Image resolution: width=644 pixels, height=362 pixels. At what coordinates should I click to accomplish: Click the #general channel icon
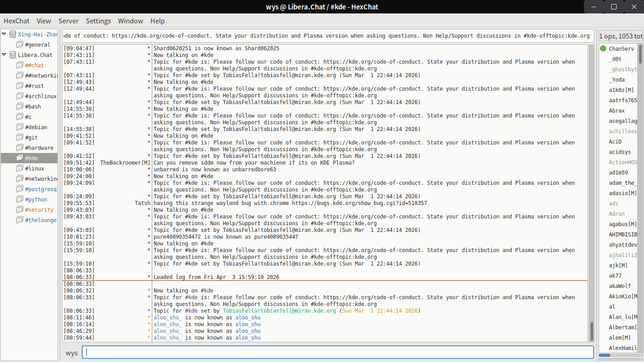(19, 44)
